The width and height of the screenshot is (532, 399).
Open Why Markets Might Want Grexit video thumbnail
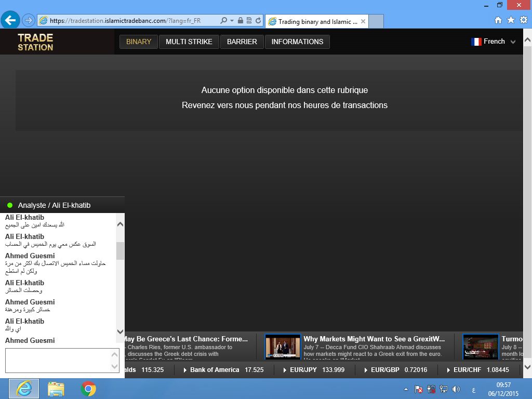[283, 347]
